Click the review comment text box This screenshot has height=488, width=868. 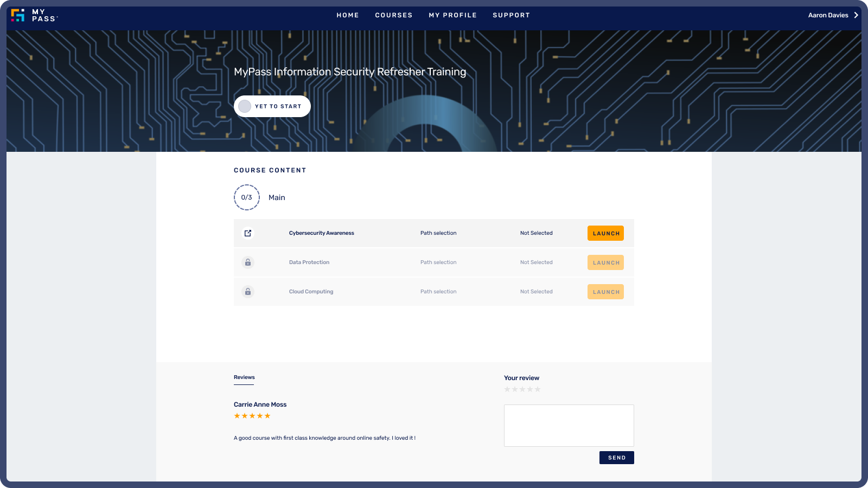[569, 426]
